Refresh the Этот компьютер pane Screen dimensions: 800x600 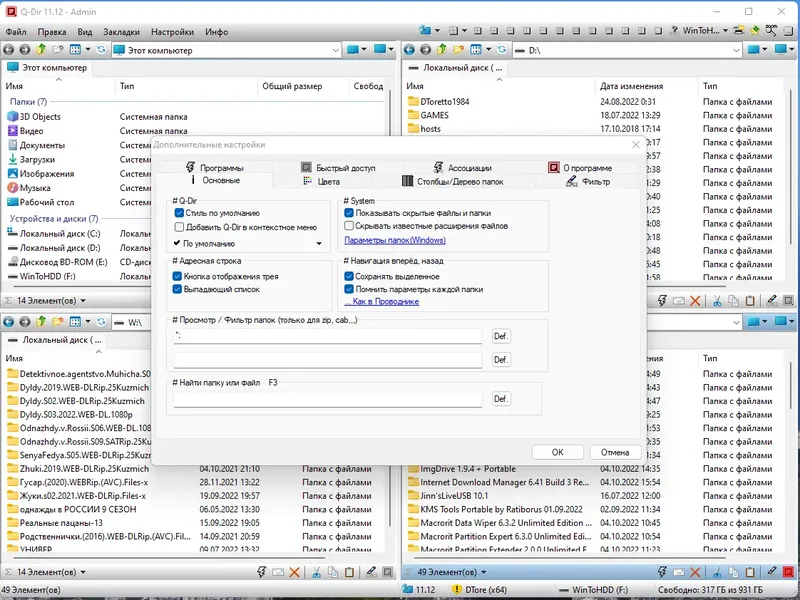[x=101, y=49]
